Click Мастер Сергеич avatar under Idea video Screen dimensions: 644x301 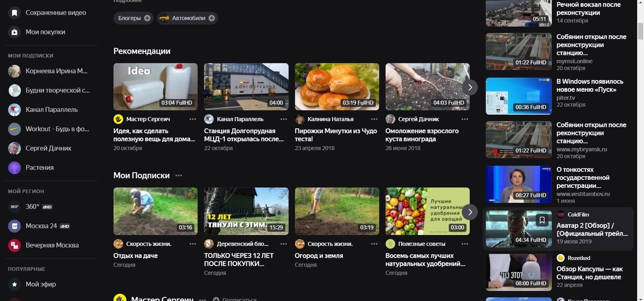coord(118,119)
